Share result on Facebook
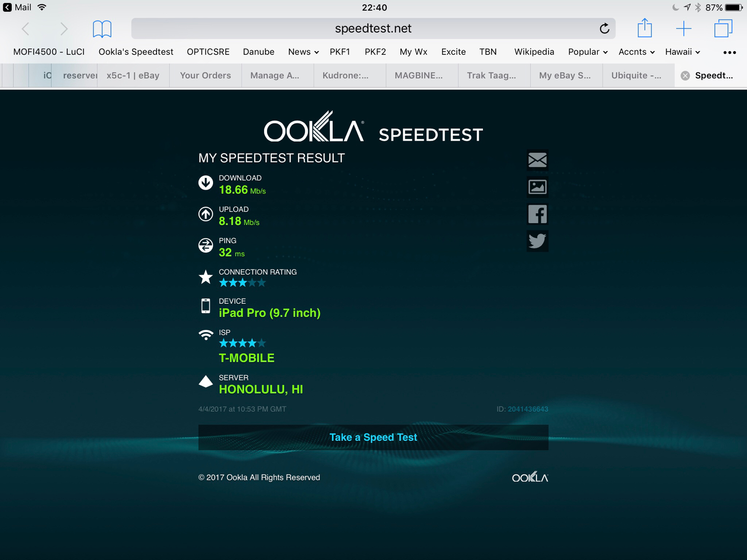Image resolution: width=747 pixels, height=560 pixels. 537,214
